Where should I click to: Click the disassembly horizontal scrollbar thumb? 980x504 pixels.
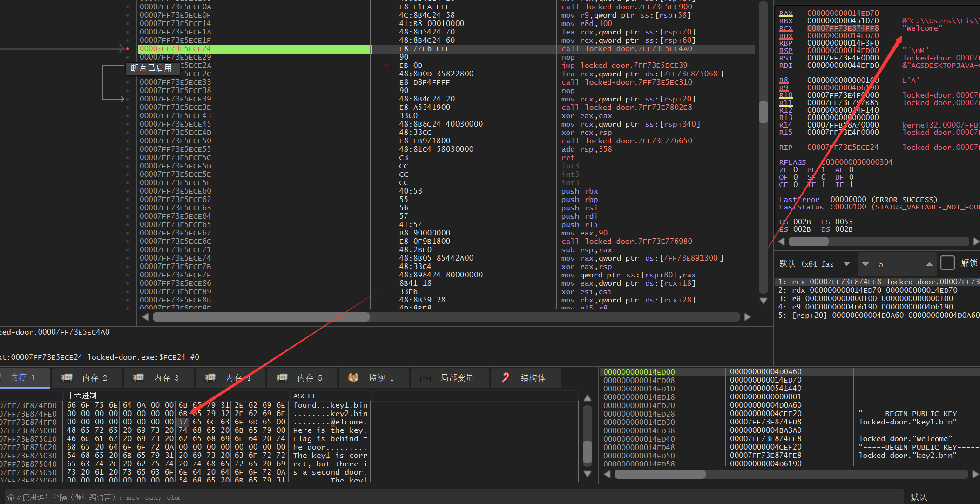(x=261, y=317)
